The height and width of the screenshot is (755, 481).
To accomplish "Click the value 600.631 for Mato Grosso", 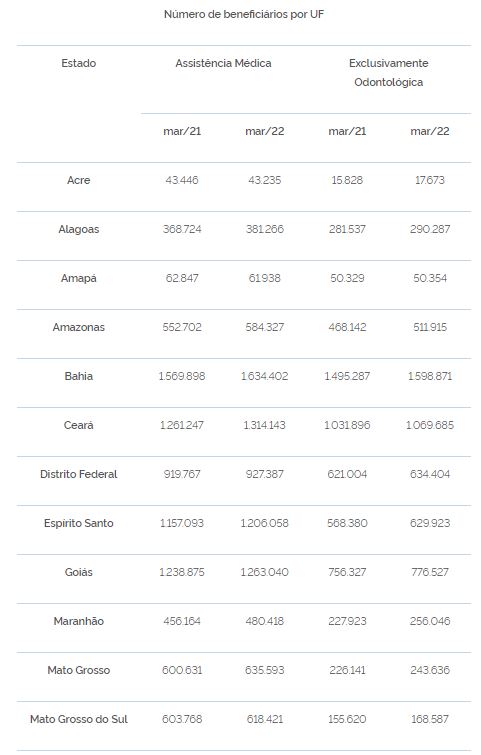I will click(182, 670).
